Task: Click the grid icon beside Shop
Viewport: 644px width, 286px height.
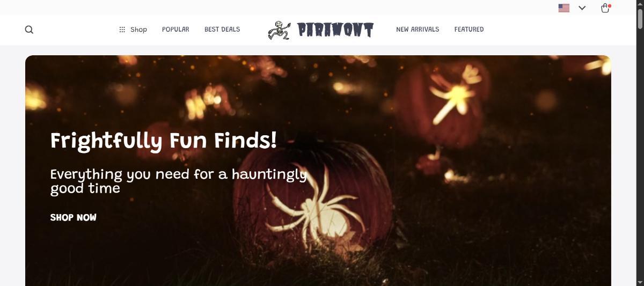Action: point(122,30)
